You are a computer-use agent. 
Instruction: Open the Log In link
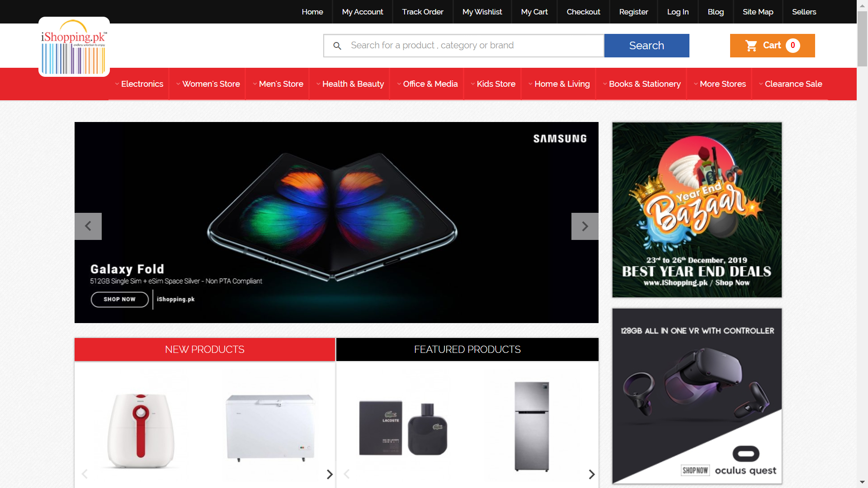click(x=678, y=12)
